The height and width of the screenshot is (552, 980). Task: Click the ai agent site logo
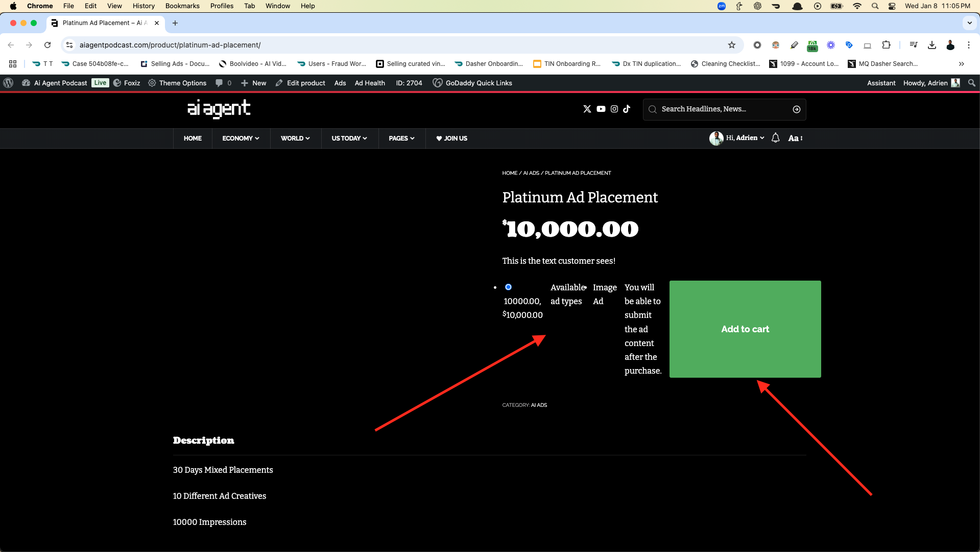219,109
